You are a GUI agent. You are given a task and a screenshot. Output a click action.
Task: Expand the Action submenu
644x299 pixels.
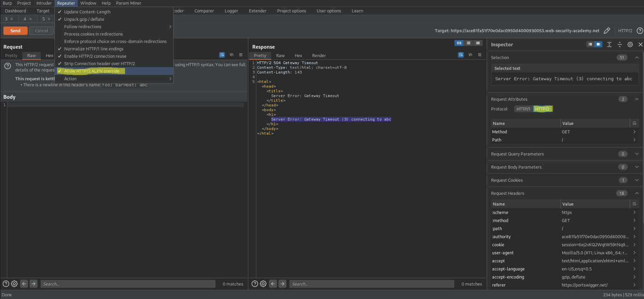114,79
